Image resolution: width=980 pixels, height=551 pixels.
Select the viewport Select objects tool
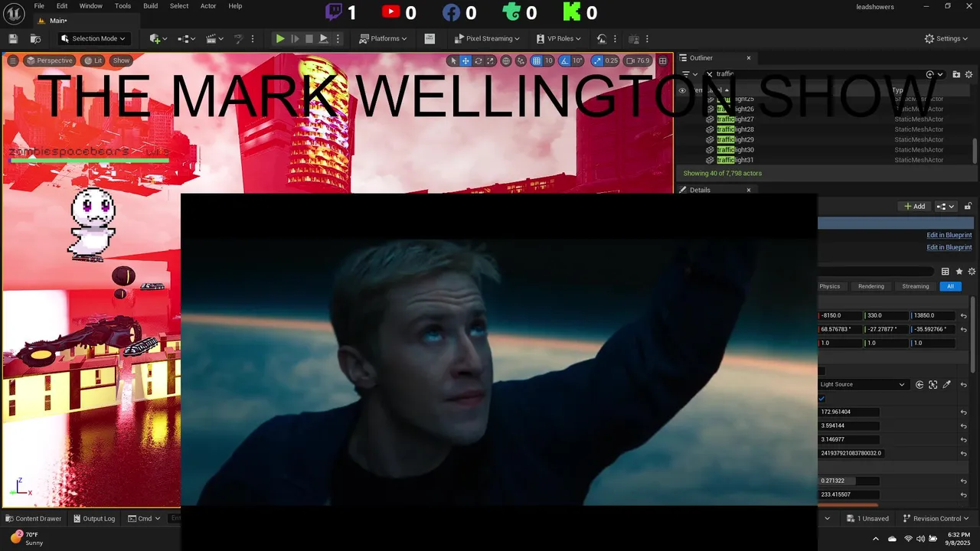[452, 60]
